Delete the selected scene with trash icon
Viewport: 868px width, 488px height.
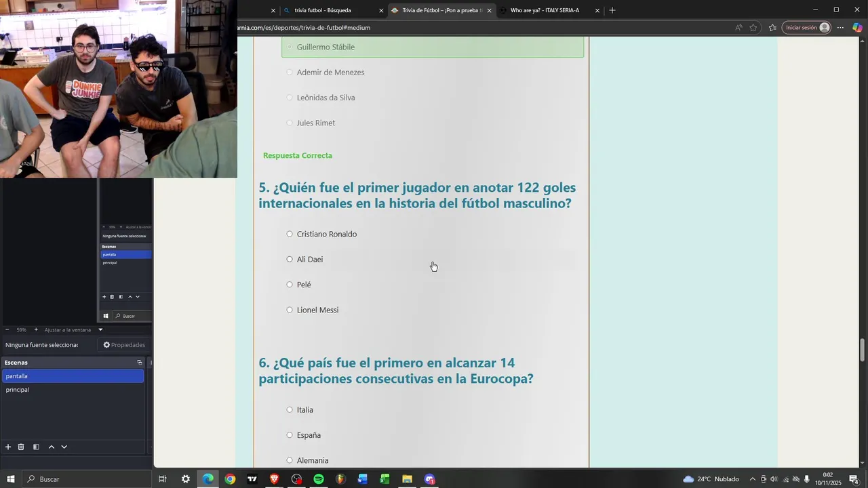pyautogui.click(x=21, y=447)
